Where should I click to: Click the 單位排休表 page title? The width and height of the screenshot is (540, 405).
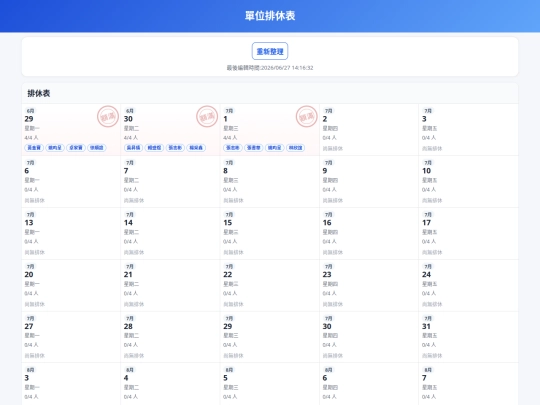point(270,16)
